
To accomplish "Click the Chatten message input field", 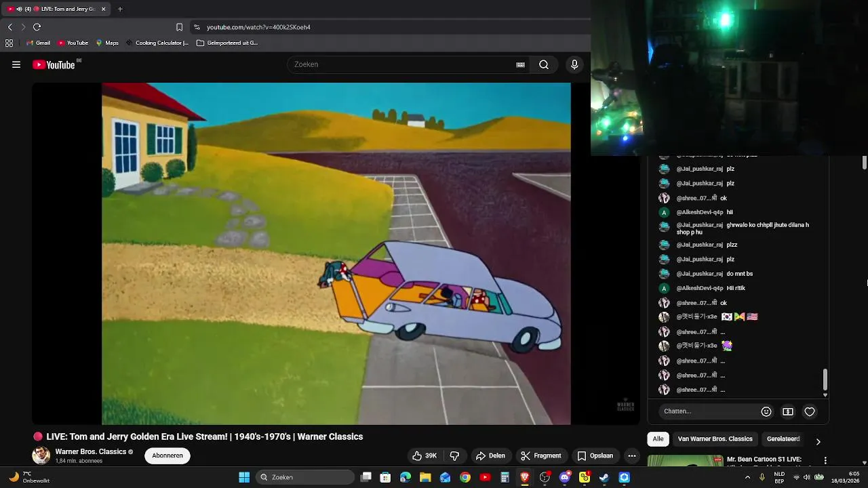I will [x=709, y=411].
